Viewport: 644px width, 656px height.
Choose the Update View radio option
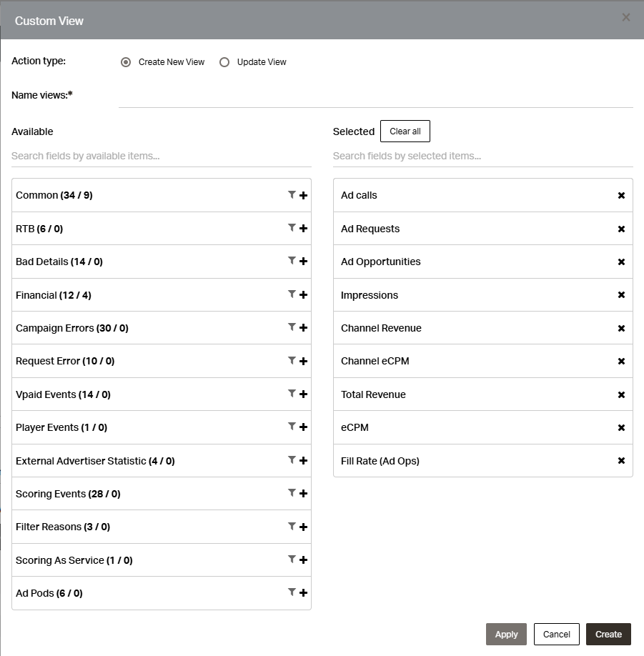224,62
